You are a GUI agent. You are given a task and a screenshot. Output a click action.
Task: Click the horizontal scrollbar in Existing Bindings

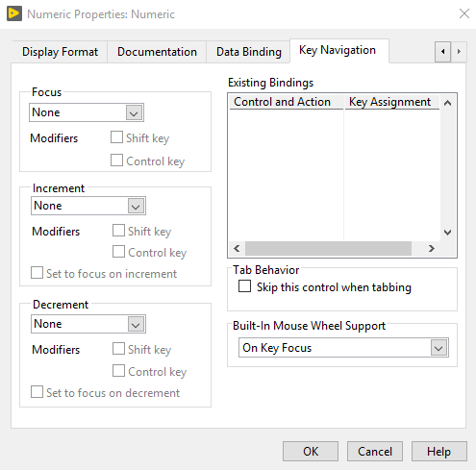tap(328, 248)
